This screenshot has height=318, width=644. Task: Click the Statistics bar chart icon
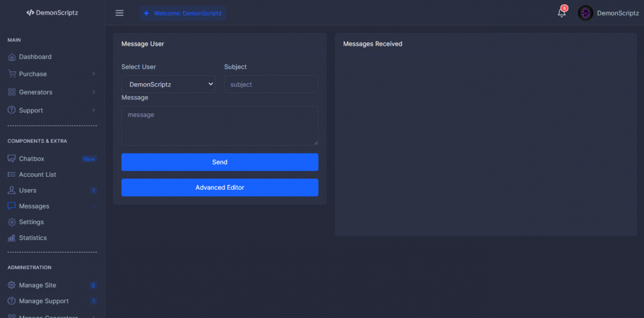point(12,238)
